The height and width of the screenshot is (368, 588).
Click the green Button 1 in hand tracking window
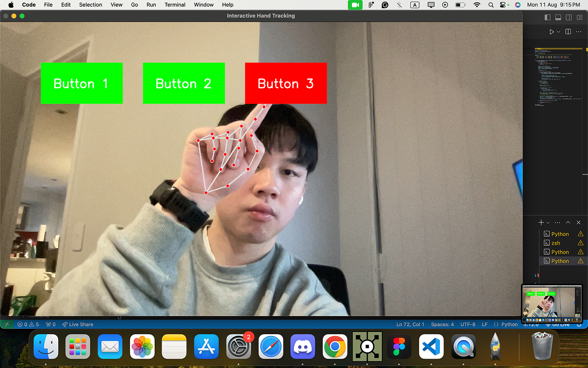pyautogui.click(x=82, y=83)
